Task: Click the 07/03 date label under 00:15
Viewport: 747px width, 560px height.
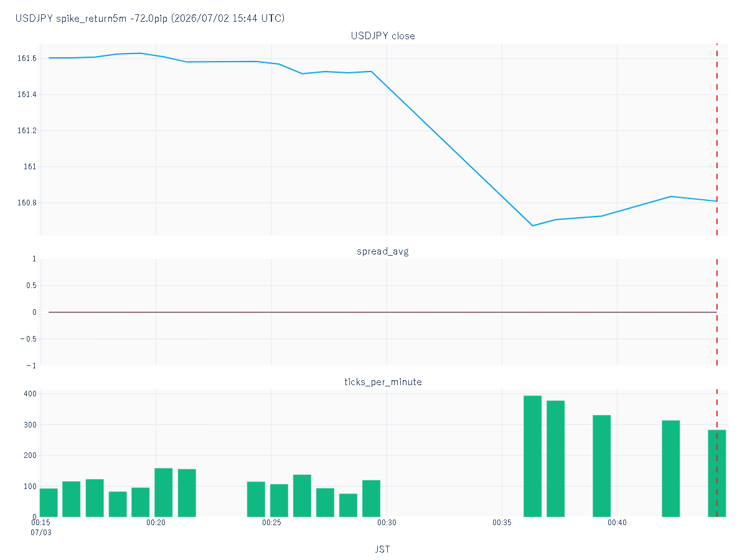Action: 41,533
